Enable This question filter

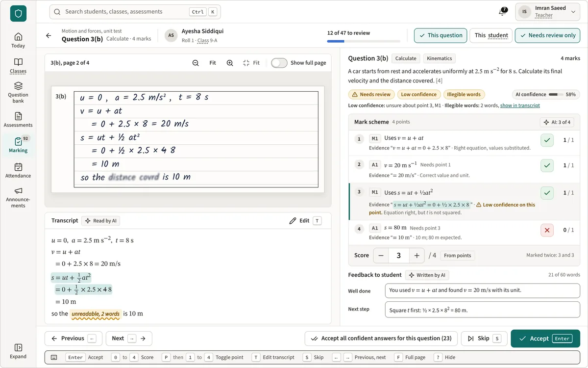click(x=441, y=35)
